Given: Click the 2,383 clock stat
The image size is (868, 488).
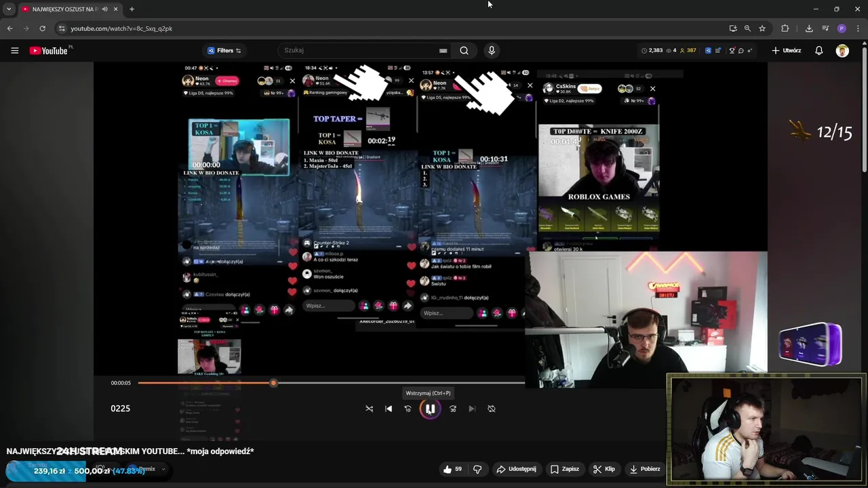Looking at the screenshot, I should [652, 50].
